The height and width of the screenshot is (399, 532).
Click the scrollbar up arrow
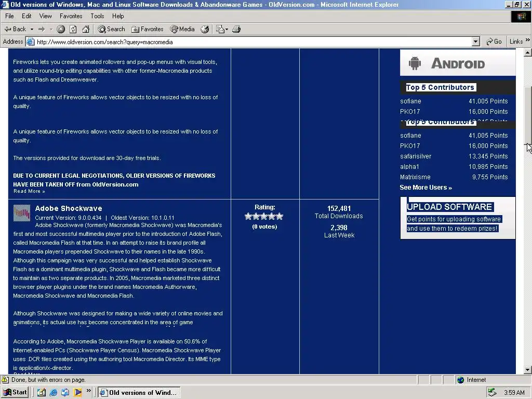[x=528, y=52]
